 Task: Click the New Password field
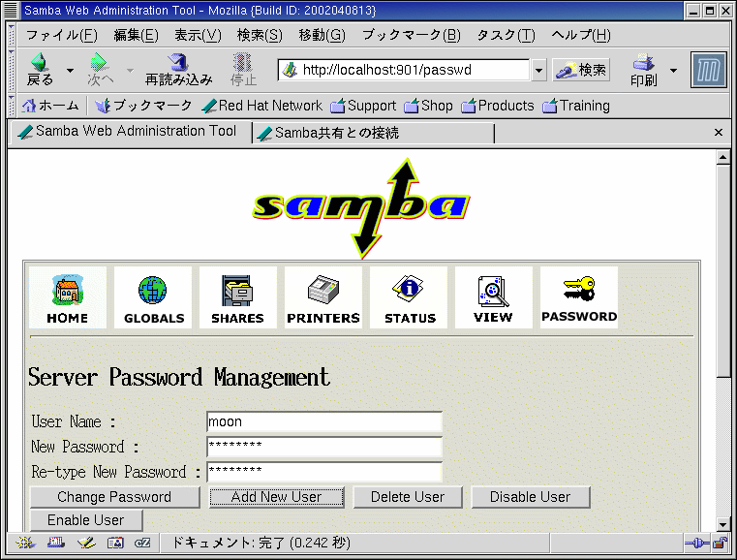click(324, 447)
